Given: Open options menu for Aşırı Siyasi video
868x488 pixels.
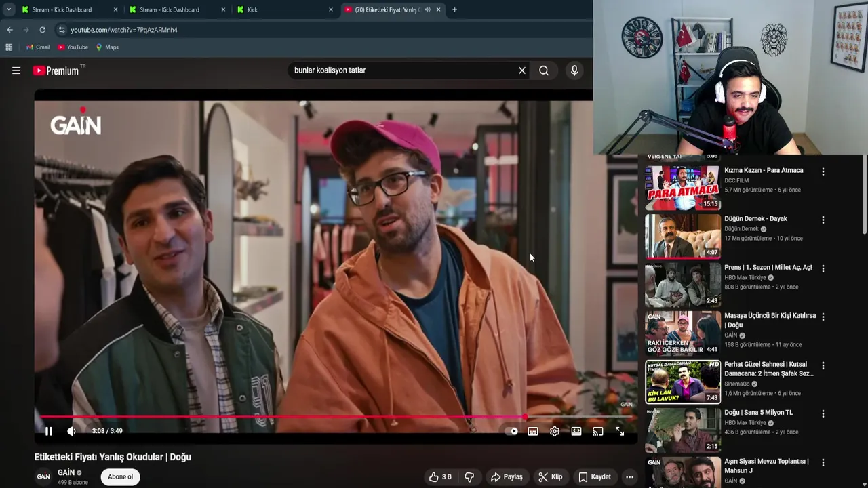Looking at the screenshot, I should (x=823, y=462).
